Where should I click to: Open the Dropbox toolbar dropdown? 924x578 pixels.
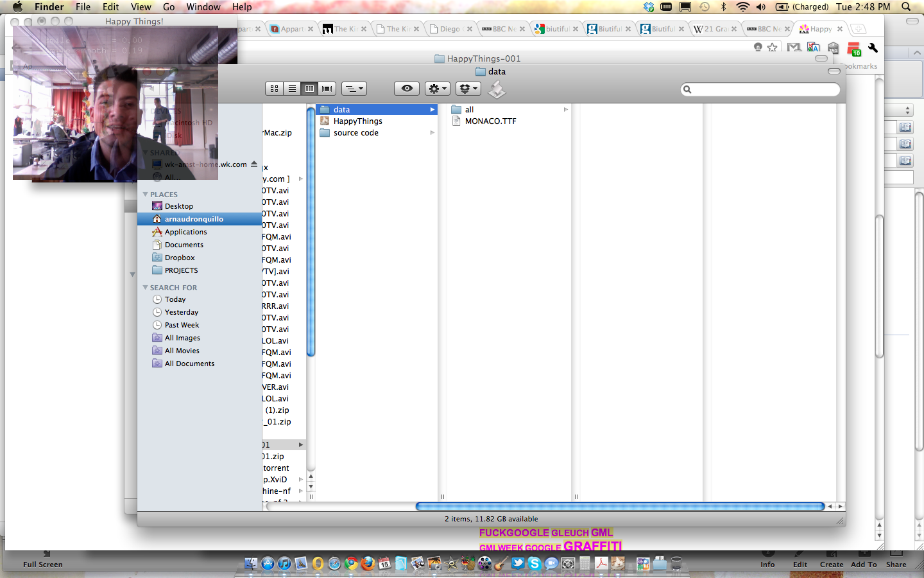coord(468,89)
